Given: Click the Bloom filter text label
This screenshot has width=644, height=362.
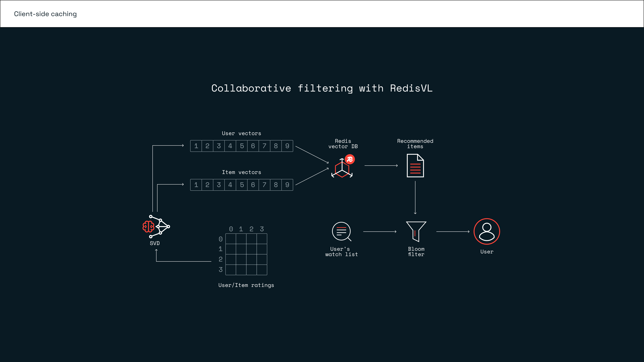Looking at the screenshot, I should (416, 252).
